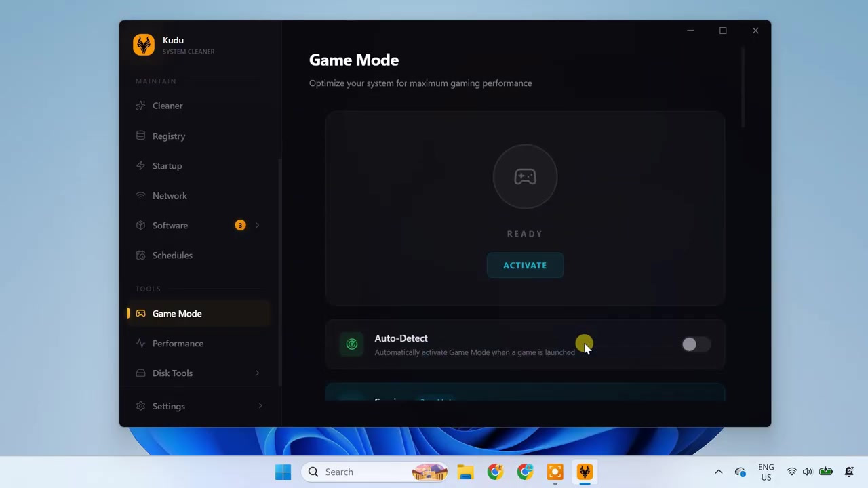Screen dimensions: 868x488
Task: Open the orange screen capture taskbar app
Action: pos(555,472)
